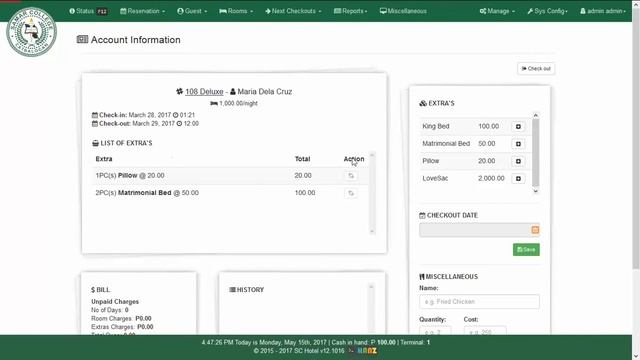Click the Account Information heading icon

[82, 40]
